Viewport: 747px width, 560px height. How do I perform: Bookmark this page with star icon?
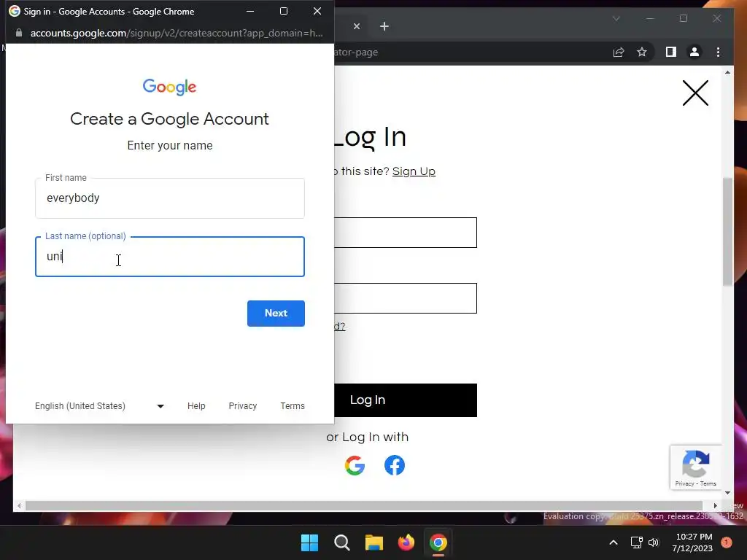click(642, 52)
